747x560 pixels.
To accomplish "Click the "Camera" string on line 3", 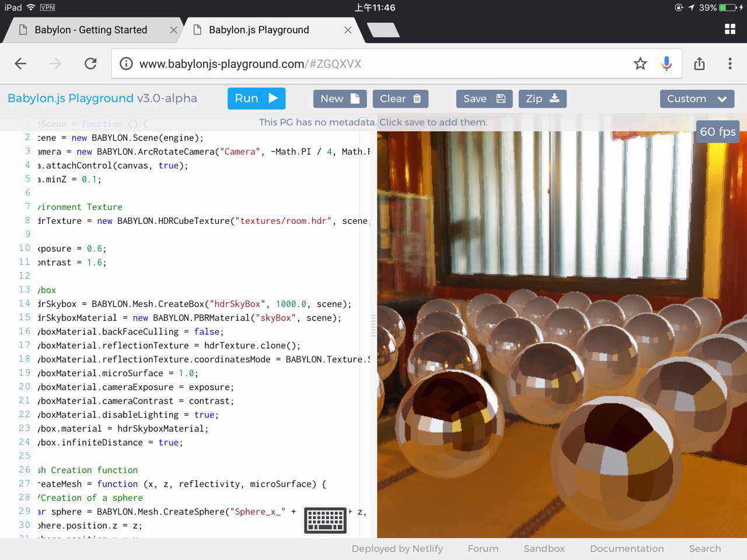I will pyautogui.click(x=240, y=152).
